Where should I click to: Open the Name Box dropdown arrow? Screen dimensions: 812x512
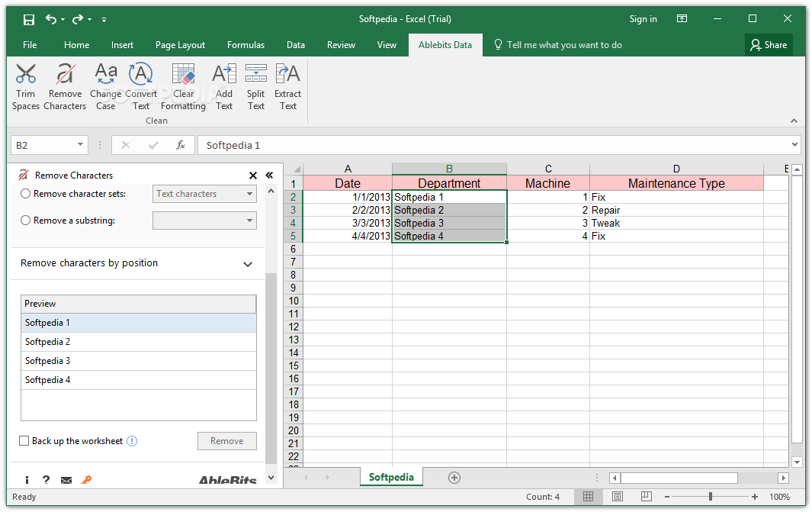80,144
